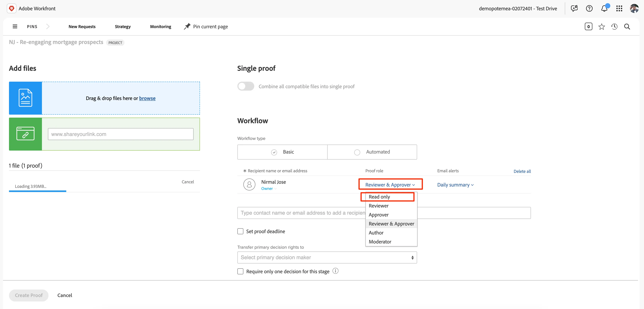Open the New Requests pinned tab
The height and width of the screenshot is (309, 644).
[x=82, y=27]
